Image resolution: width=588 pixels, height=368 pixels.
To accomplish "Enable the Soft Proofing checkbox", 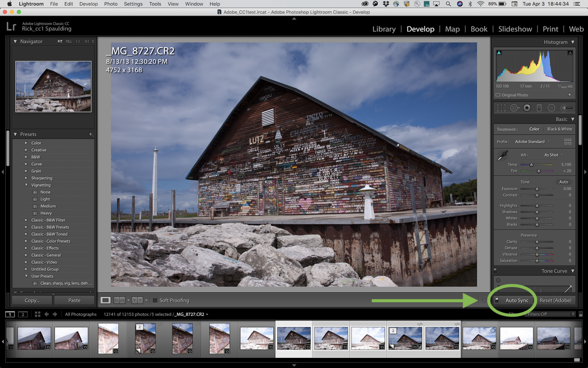I will click(x=155, y=301).
